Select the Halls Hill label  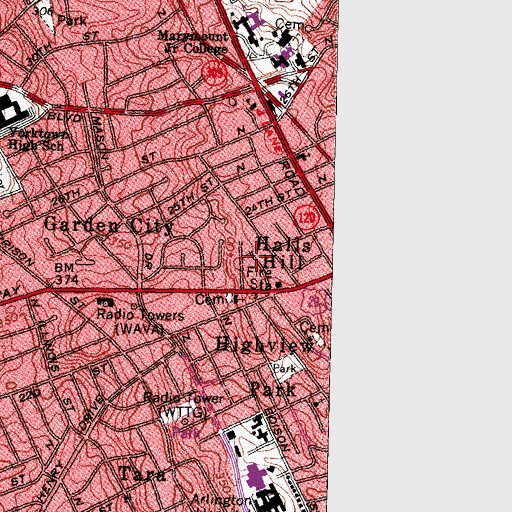(x=283, y=253)
